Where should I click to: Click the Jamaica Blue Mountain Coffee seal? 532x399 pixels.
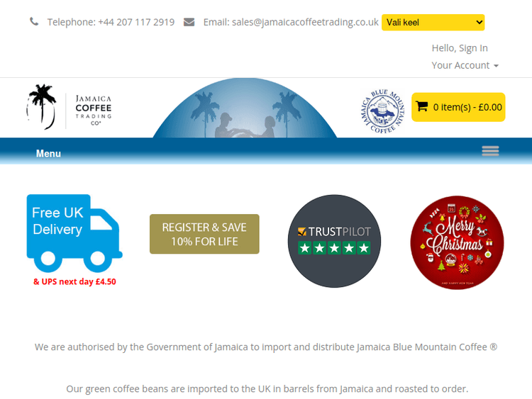tap(383, 111)
